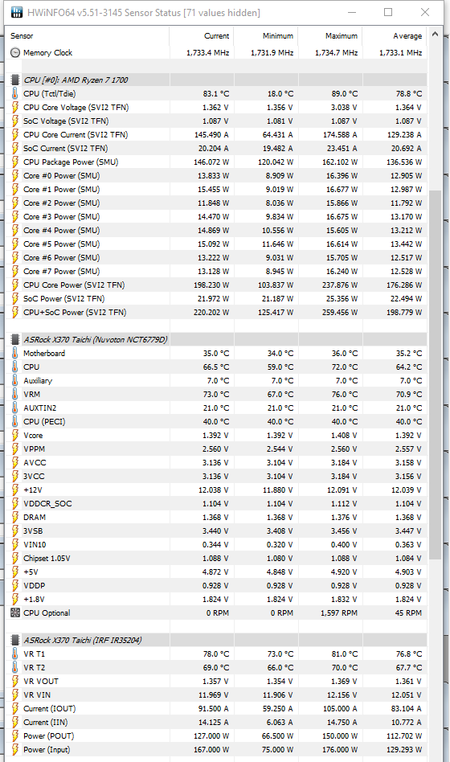Click the Nuvoton NCT6779D section chip icon

16,339
